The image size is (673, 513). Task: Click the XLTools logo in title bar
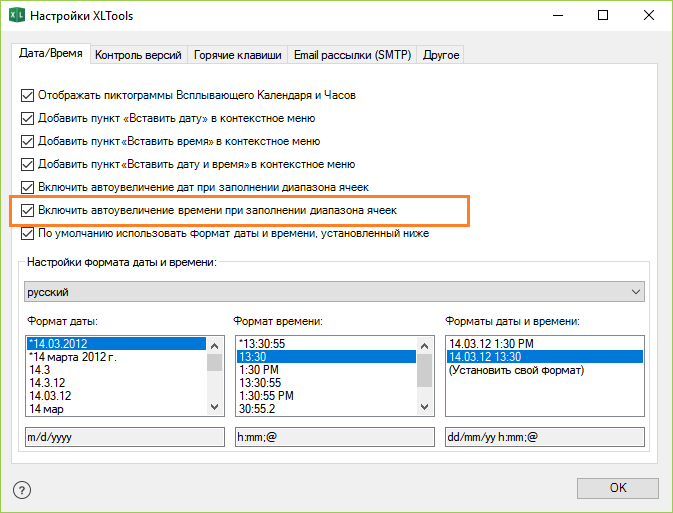[16, 16]
